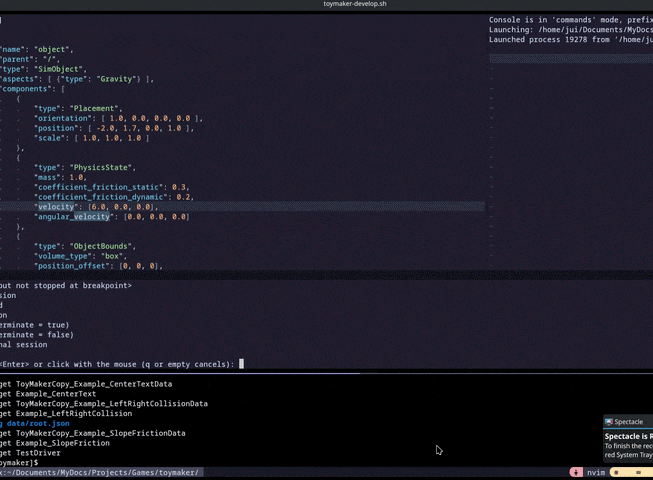
Task: Click the "parent" key in the JSON
Action: (17, 59)
